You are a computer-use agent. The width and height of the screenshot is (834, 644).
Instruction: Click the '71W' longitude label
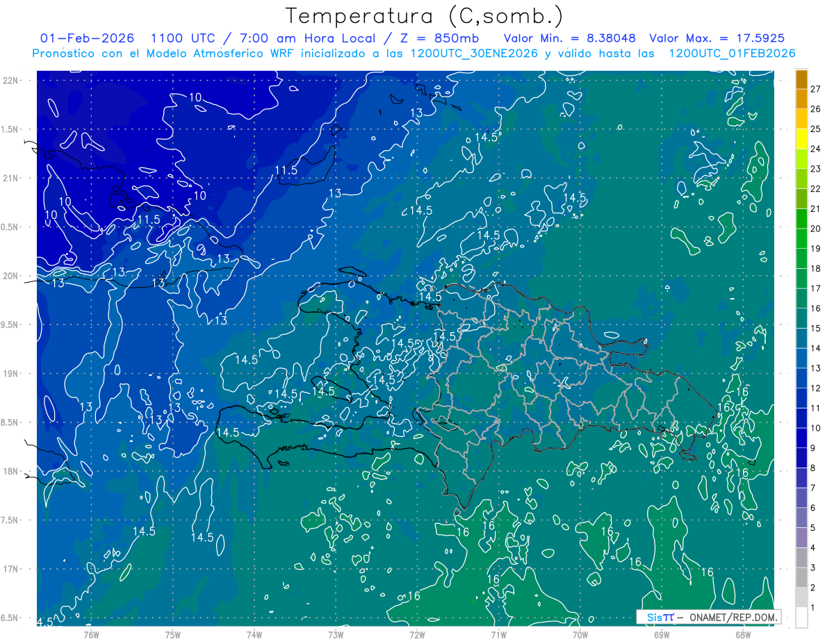[498, 635]
